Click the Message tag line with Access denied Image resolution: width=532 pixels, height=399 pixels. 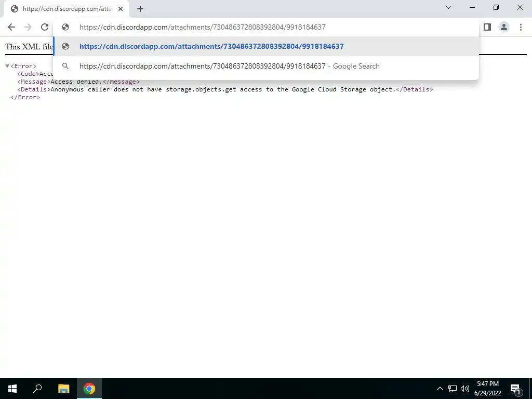78,82
